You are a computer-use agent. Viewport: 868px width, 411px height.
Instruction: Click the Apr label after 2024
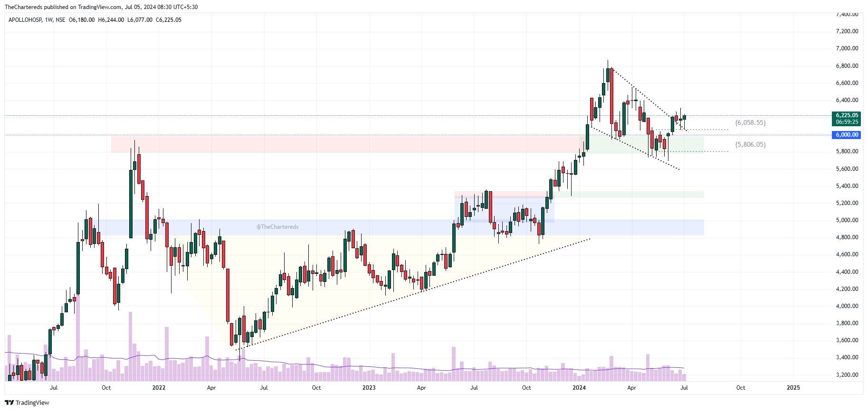631,388
